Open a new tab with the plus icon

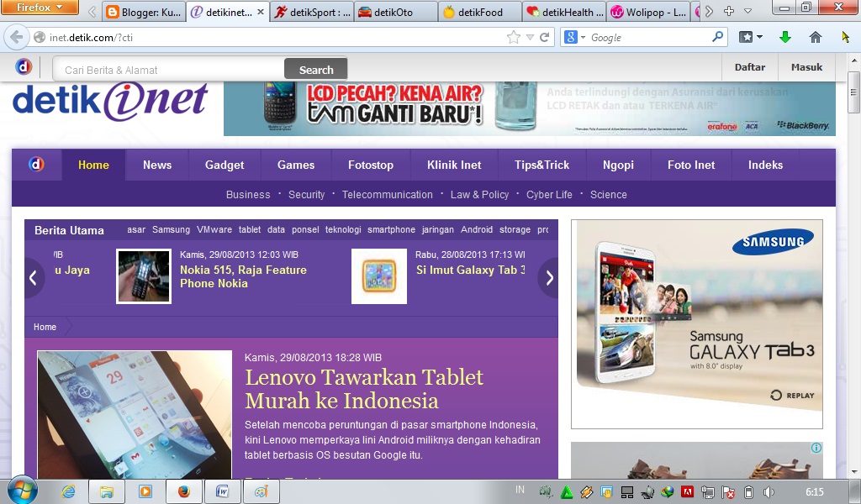pos(731,11)
